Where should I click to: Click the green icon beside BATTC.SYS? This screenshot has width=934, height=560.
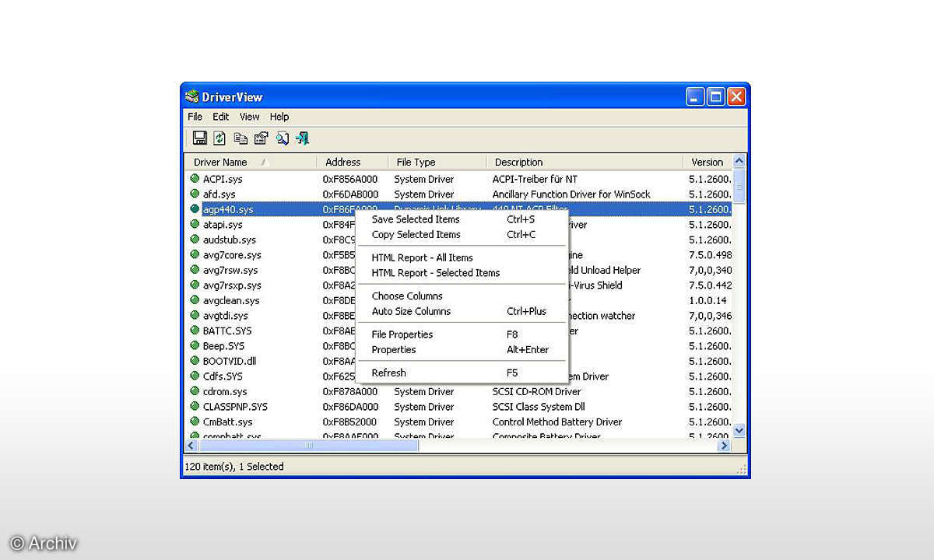pyautogui.click(x=195, y=331)
